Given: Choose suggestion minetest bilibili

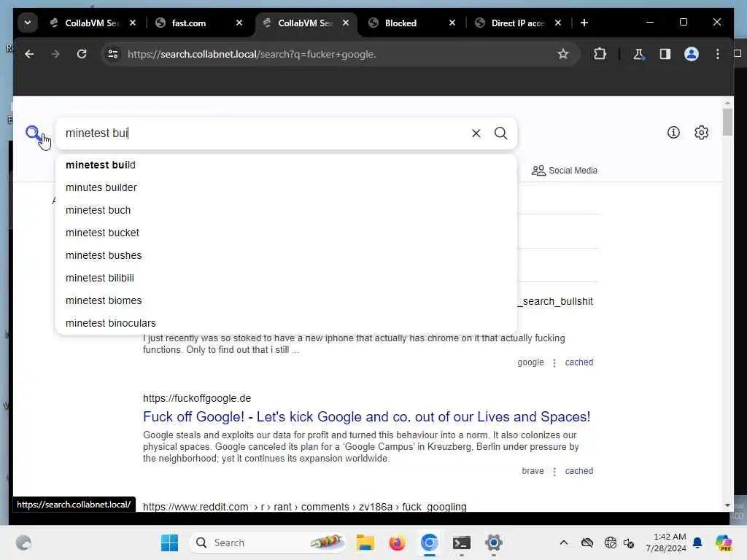Looking at the screenshot, I should (286, 278).
